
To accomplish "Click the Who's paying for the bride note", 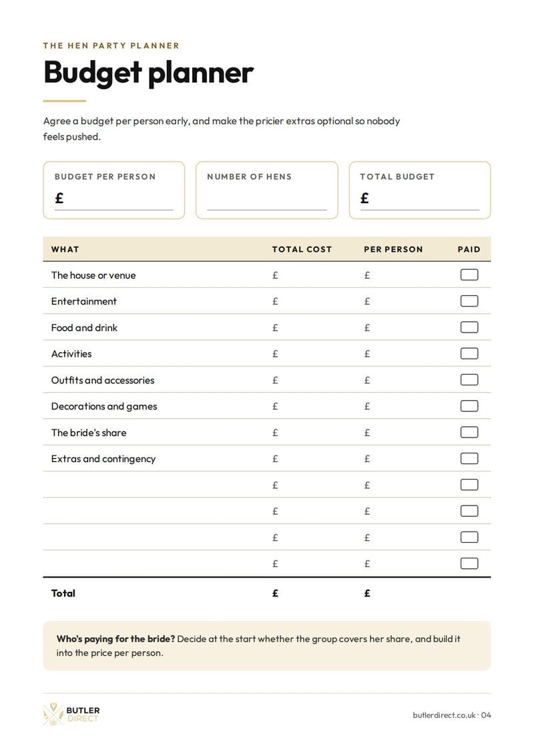I will pos(266,646).
